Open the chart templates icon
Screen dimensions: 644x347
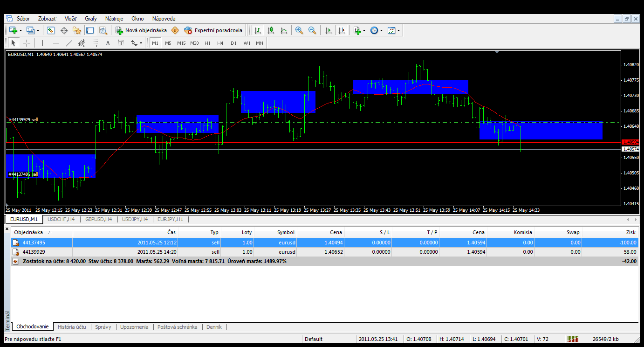click(x=391, y=30)
